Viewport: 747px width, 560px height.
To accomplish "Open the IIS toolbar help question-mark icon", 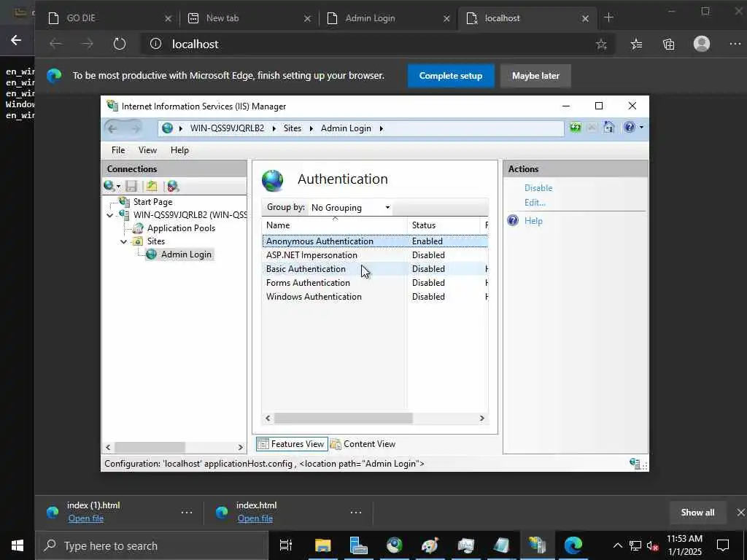I will coord(630,127).
